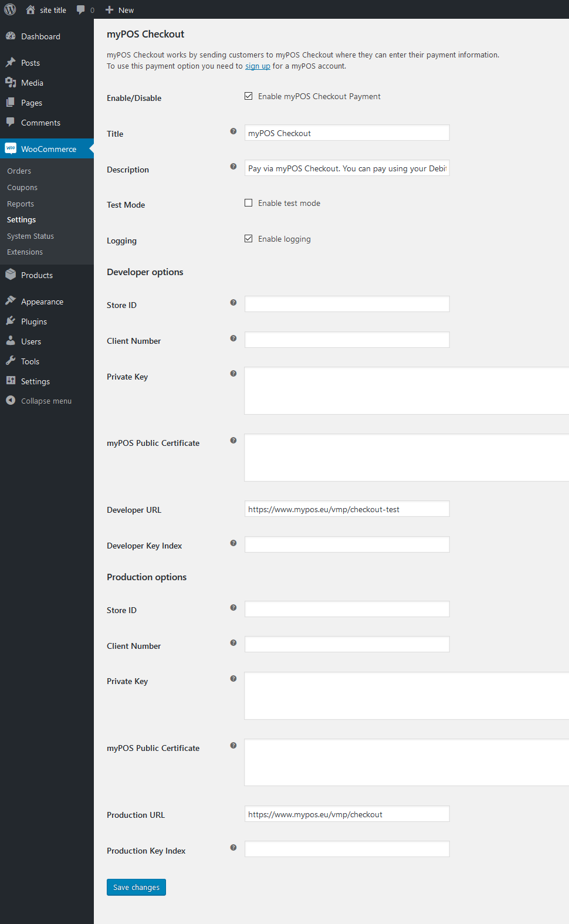Click help icon for Production Key Index
569x924 pixels.
(233, 848)
